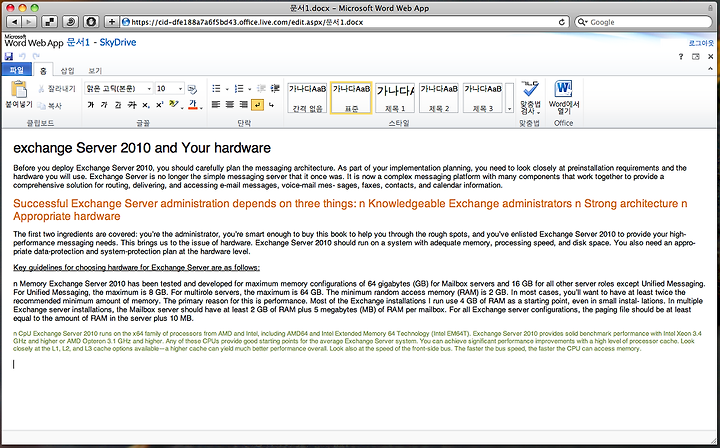
Task: Open the 파일 (File) tab
Action: pos(17,70)
